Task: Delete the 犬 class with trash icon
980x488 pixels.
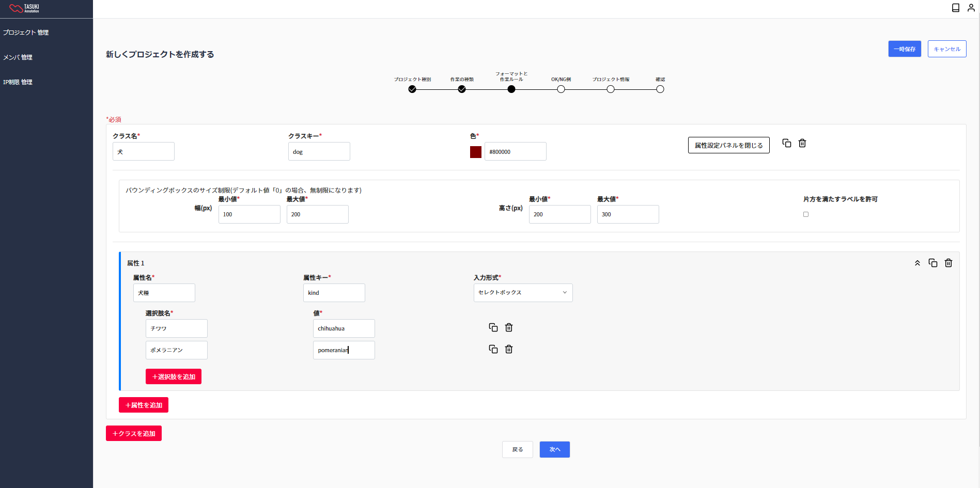Action: [x=802, y=143]
